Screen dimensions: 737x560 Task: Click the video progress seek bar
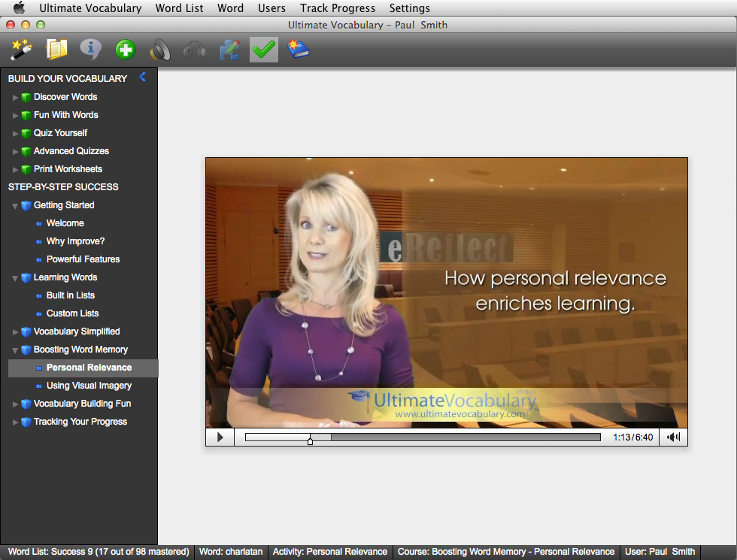pyautogui.click(x=451, y=437)
